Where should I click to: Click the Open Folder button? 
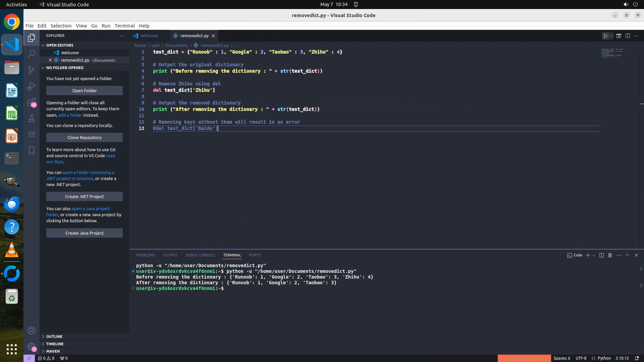pos(84,90)
